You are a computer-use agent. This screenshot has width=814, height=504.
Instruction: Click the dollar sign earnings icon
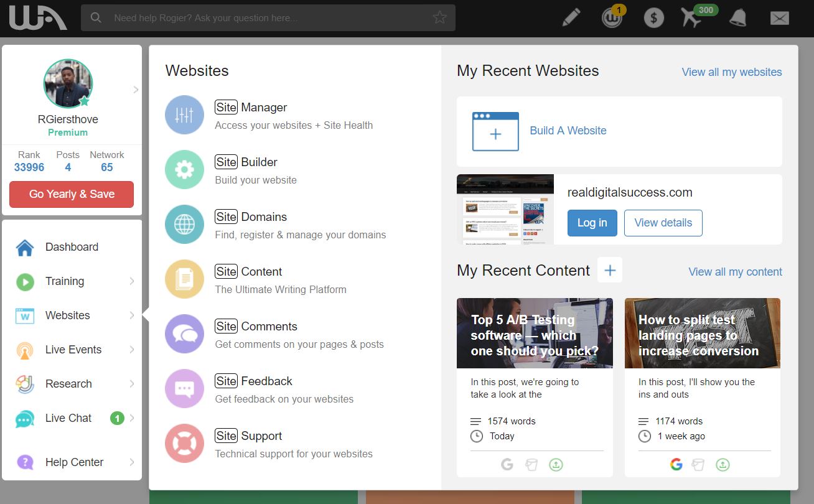coord(653,18)
